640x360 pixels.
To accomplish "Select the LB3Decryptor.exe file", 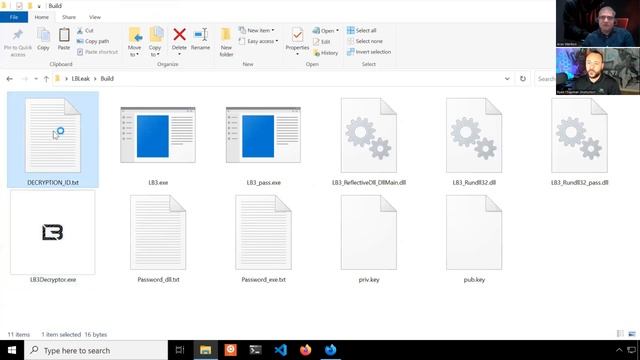I will [x=53, y=238].
